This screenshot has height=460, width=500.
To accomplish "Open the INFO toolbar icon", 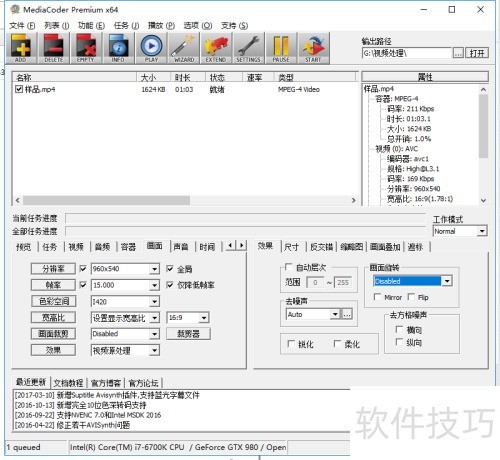I will [118, 48].
